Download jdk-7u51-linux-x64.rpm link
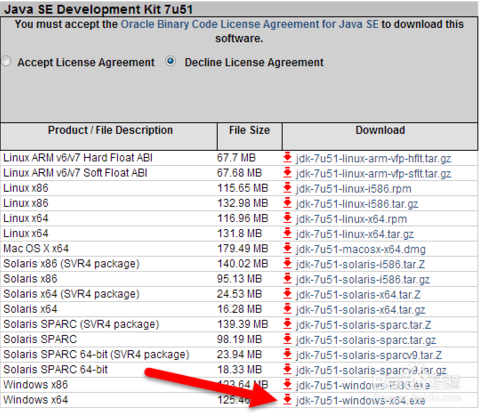The width and height of the screenshot is (480, 413). pos(351,219)
